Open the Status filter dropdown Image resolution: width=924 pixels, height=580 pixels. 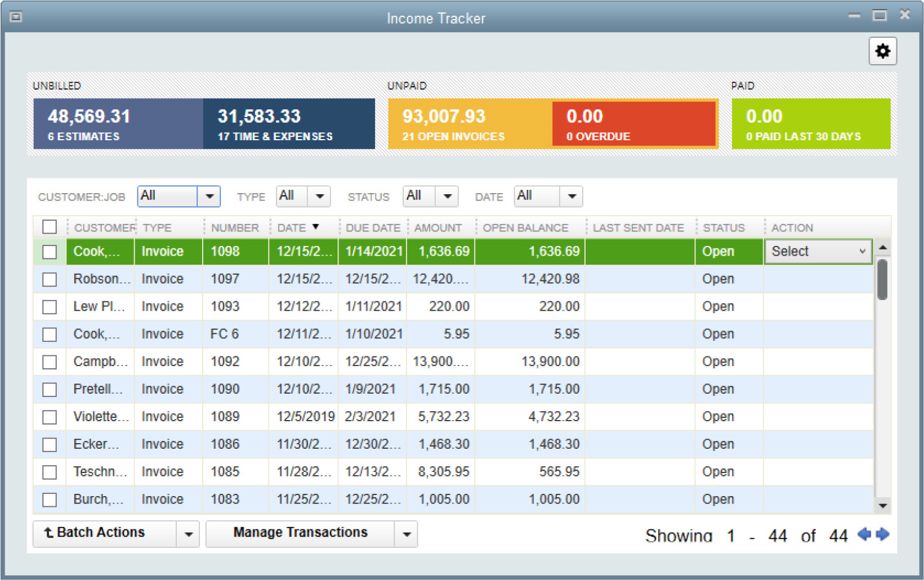(x=447, y=197)
